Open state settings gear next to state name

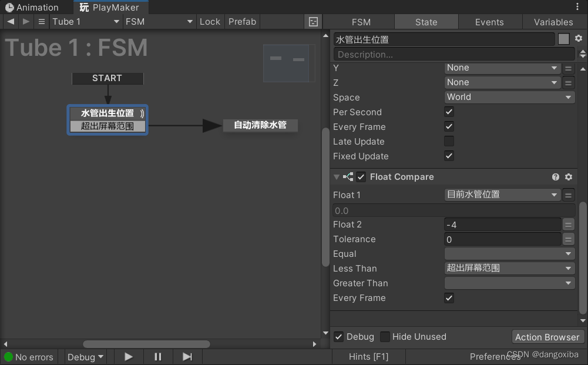coord(579,39)
